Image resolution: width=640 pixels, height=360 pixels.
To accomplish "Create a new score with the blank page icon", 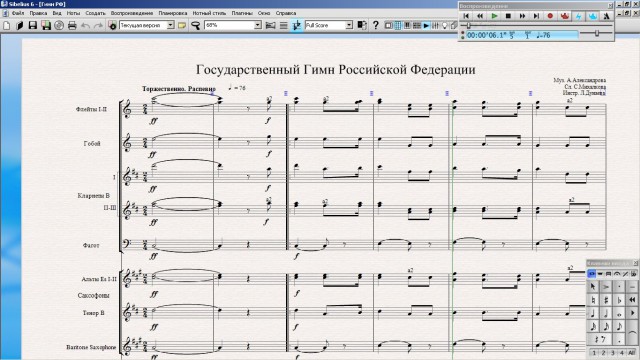I will (x=7, y=25).
